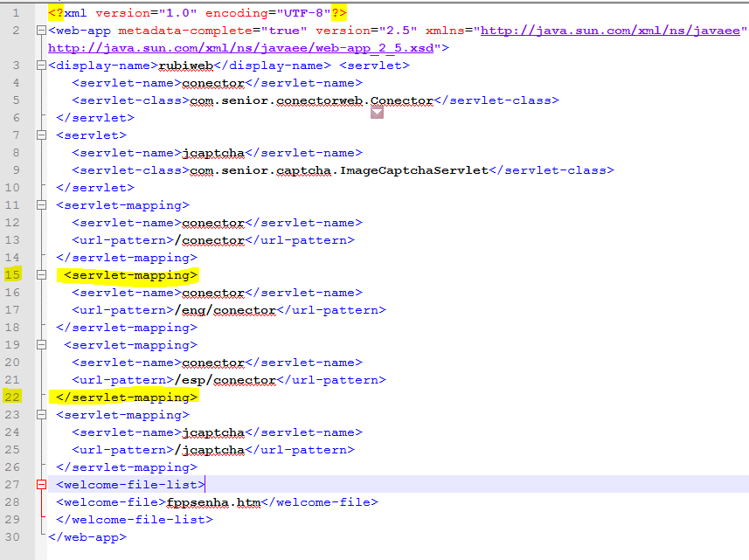Click the web-app version value "2.5"
The width and height of the screenshot is (749, 560).
click(399, 31)
